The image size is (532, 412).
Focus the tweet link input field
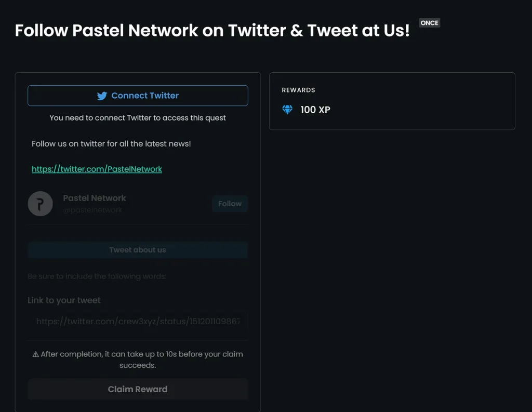click(x=138, y=321)
